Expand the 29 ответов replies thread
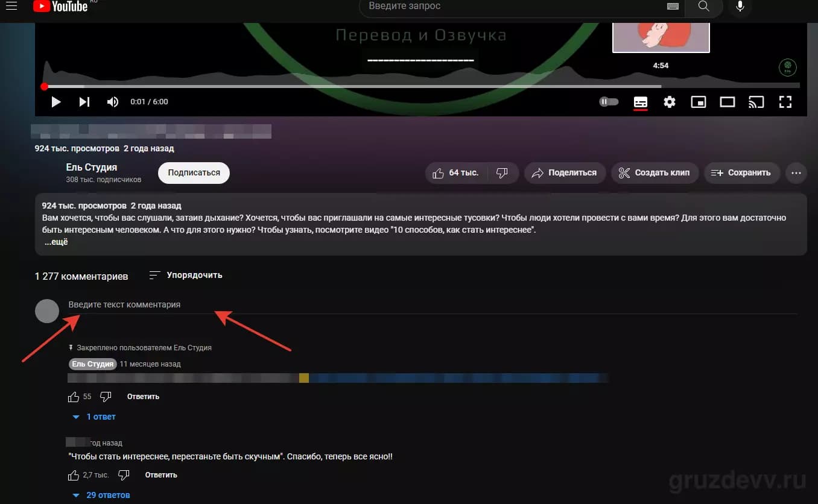Screen dimensions: 818x504 tap(101, 495)
